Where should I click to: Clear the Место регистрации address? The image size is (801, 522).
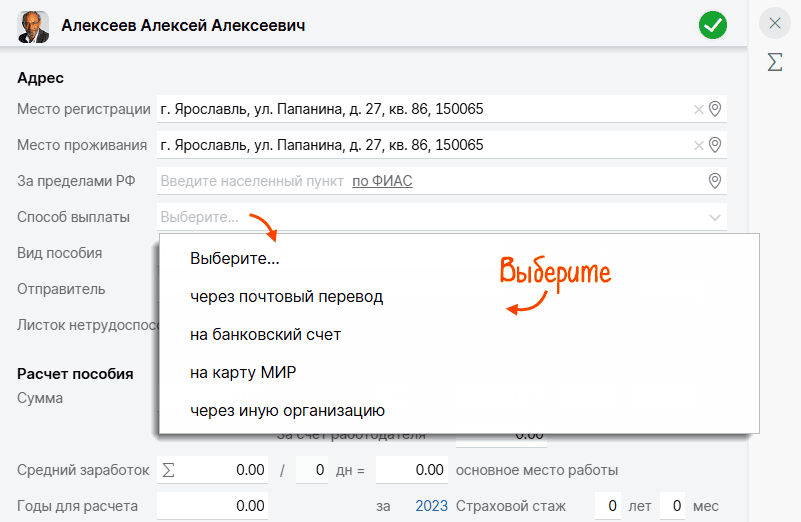click(x=698, y=109)
